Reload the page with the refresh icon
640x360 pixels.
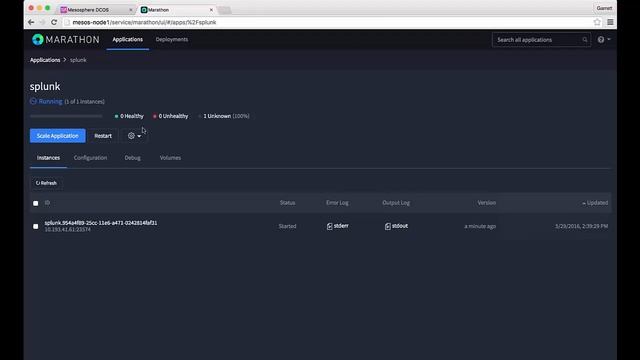click(x=54, y=22)
